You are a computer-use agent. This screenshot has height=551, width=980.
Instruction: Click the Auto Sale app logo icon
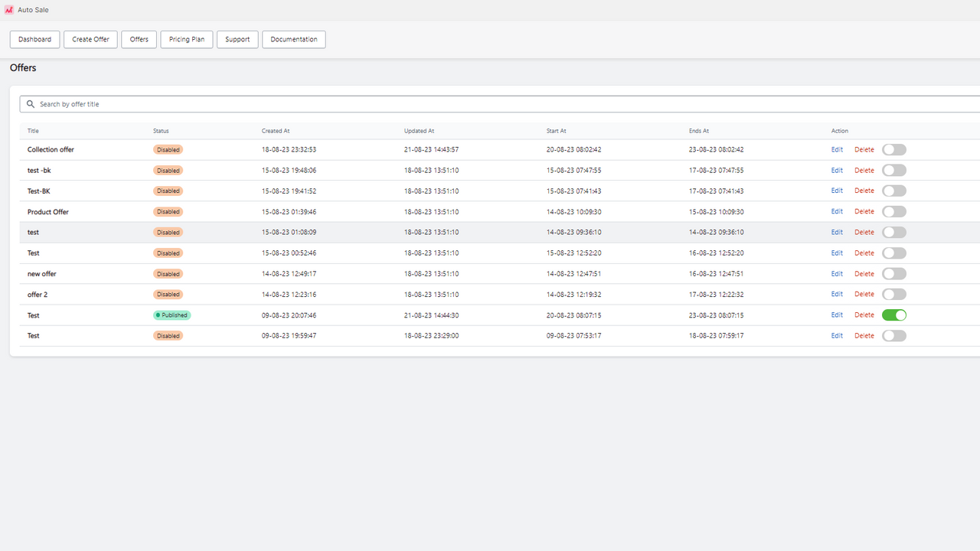9,10
